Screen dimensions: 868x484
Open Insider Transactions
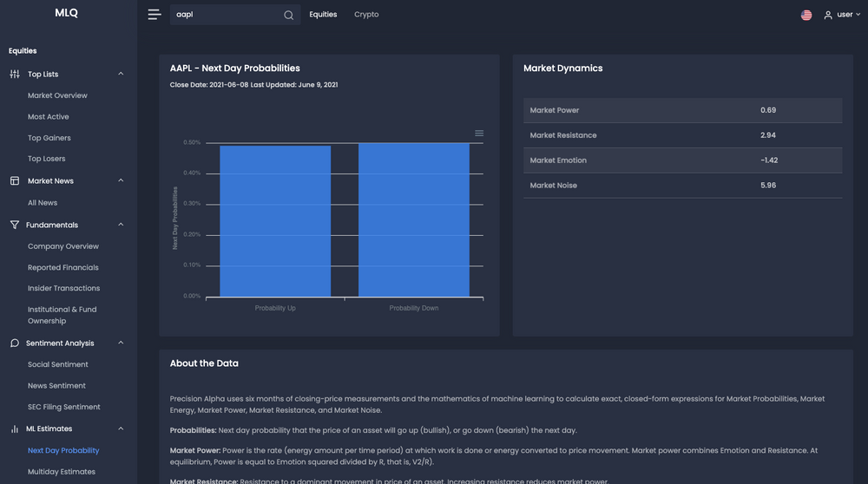(x=63, y=288)
